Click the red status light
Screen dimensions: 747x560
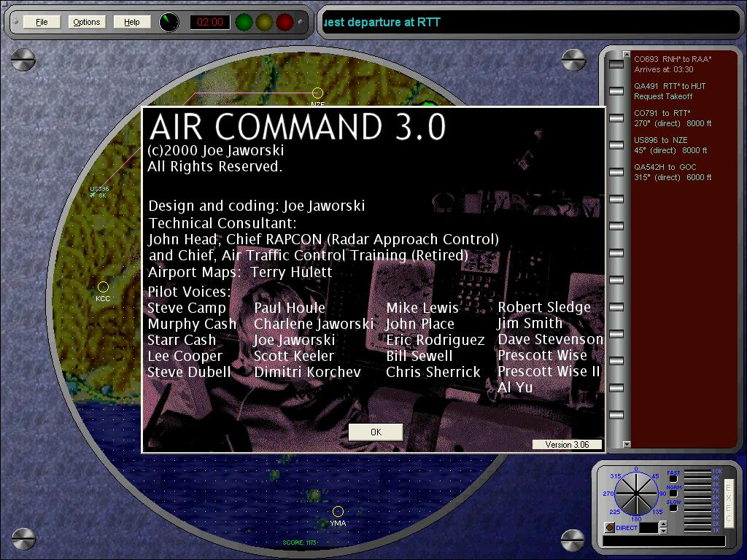285,22
